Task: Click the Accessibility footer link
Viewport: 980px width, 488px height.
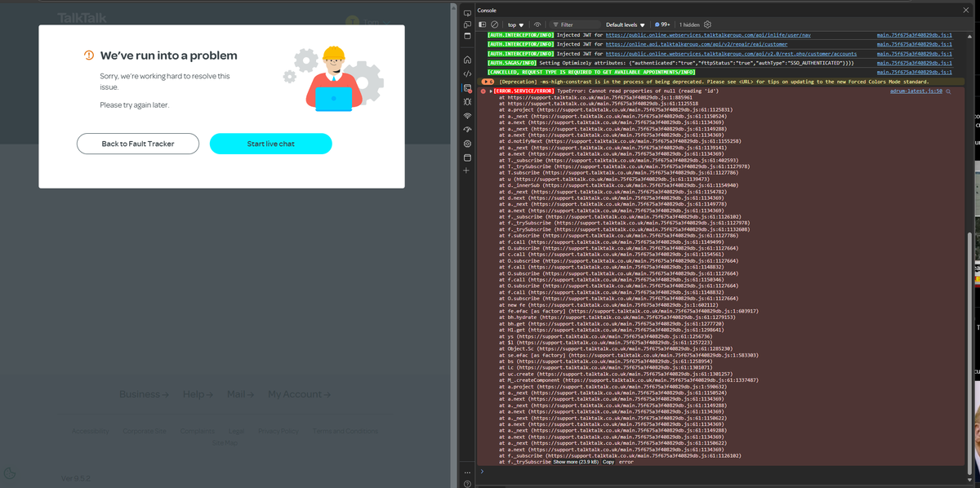Action: (x=90, y=431)
